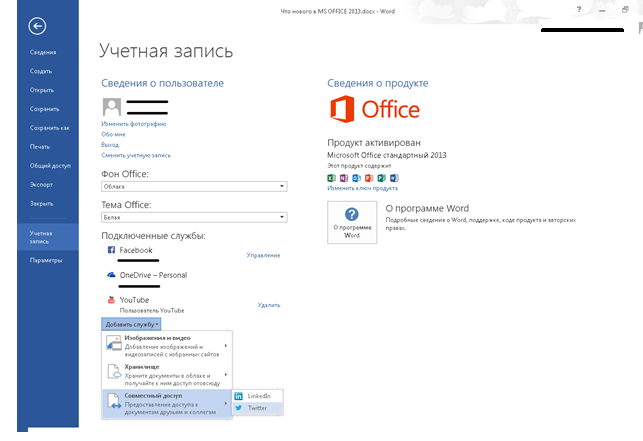The height and width of the screenshot is (441, 643).
Task: Expand the Добавить службу dropdown button
Action: coord(131,324)
